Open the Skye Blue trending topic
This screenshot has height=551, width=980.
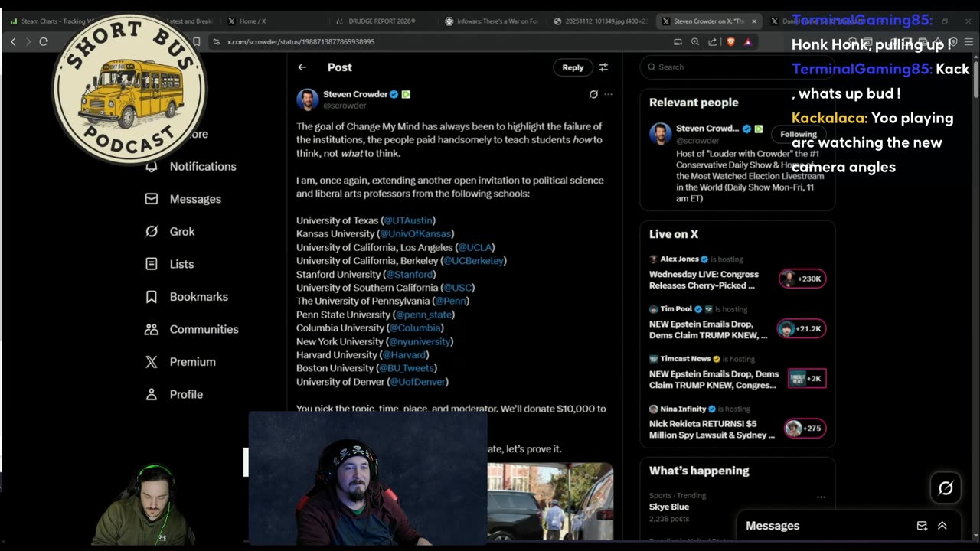pos(669,507)
